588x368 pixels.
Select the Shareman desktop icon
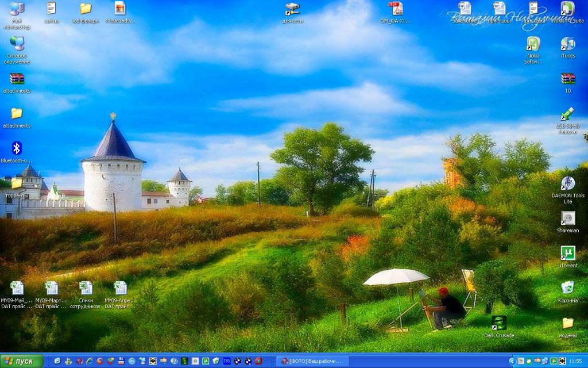coord(567,219)
